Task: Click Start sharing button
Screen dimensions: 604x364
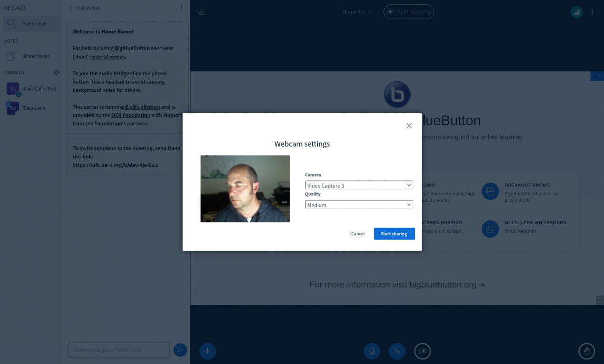Action: [394, 234]
